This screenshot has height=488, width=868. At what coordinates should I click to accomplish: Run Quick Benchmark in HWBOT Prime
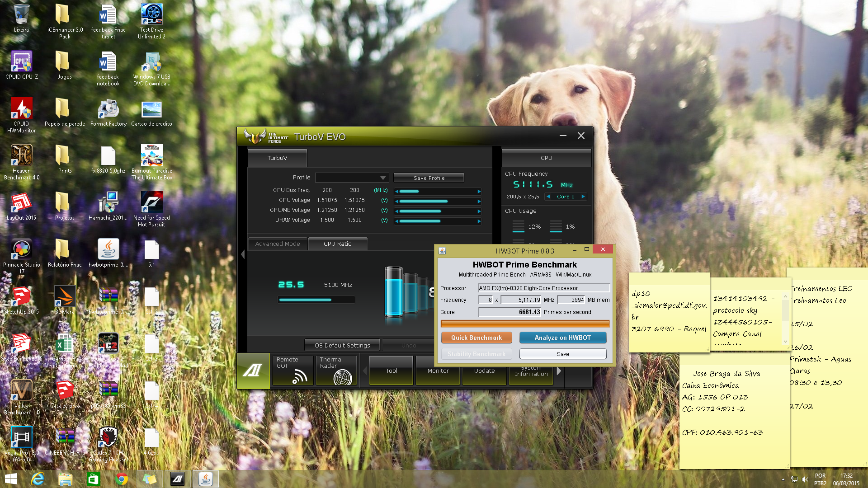(x=476, y=338)
